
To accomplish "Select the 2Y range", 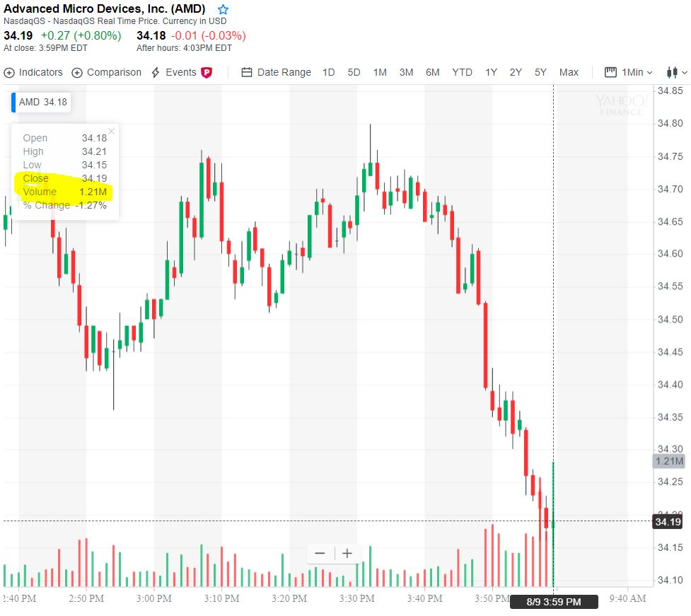I will 516,72.
